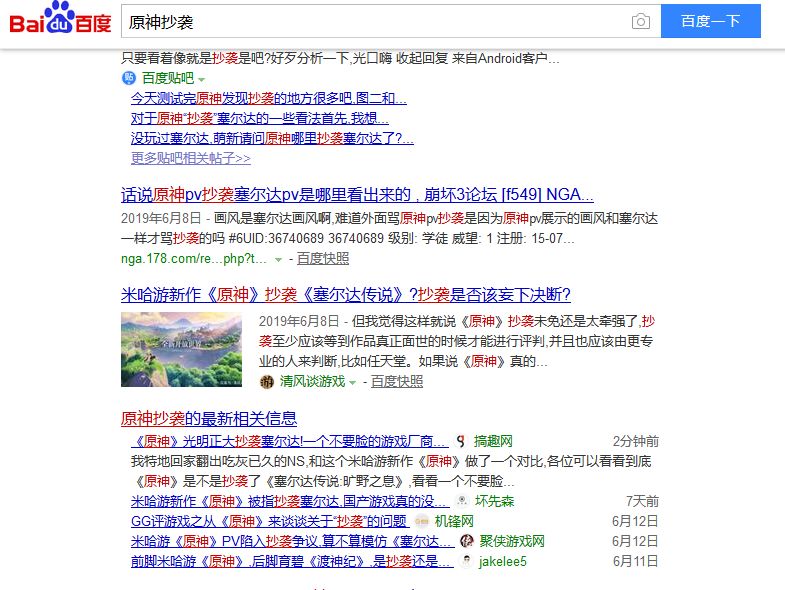Open news 《原神》光明正大抄袭塞尔达

[x=289, y=441]
